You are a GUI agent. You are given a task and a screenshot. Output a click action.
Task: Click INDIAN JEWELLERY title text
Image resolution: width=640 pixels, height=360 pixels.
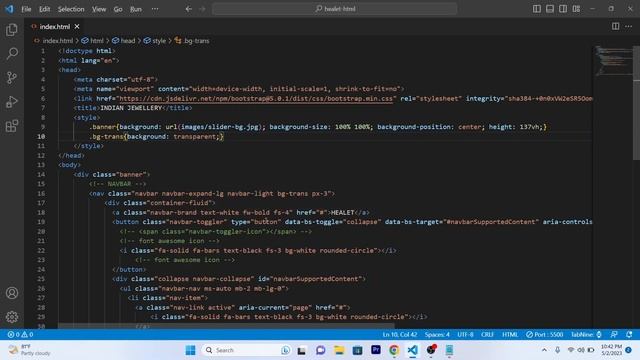point(131,108)
